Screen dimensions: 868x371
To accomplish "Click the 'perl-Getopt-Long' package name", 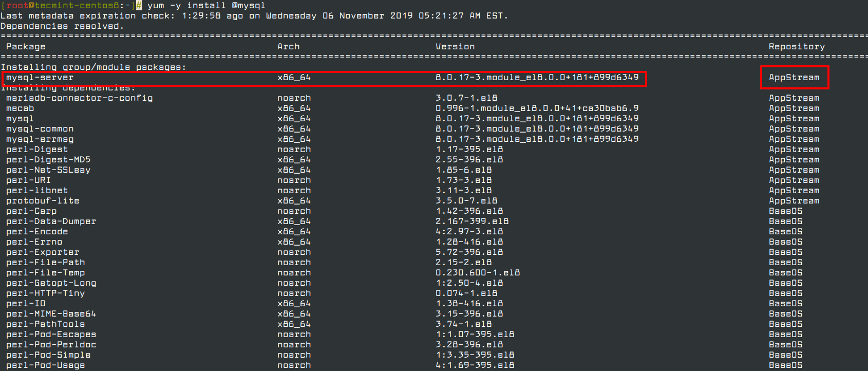I will pyautogui.click(x=51, y=283).
